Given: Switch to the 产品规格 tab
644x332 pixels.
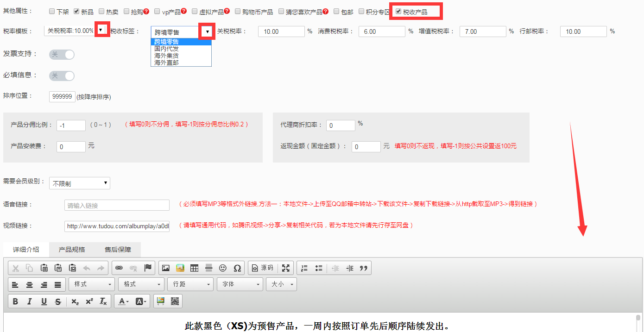Looking at the screenshot, I should (x=72, y=250).
